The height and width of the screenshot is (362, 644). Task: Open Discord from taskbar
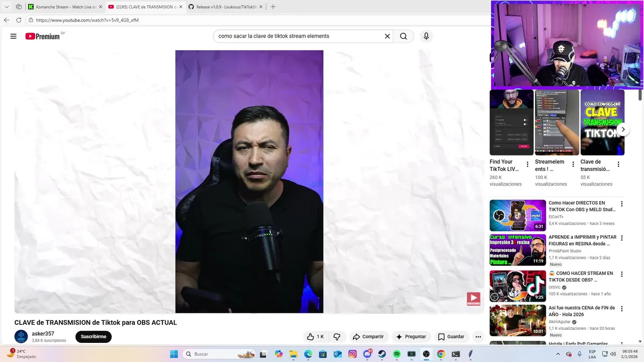tap(367, 354)
